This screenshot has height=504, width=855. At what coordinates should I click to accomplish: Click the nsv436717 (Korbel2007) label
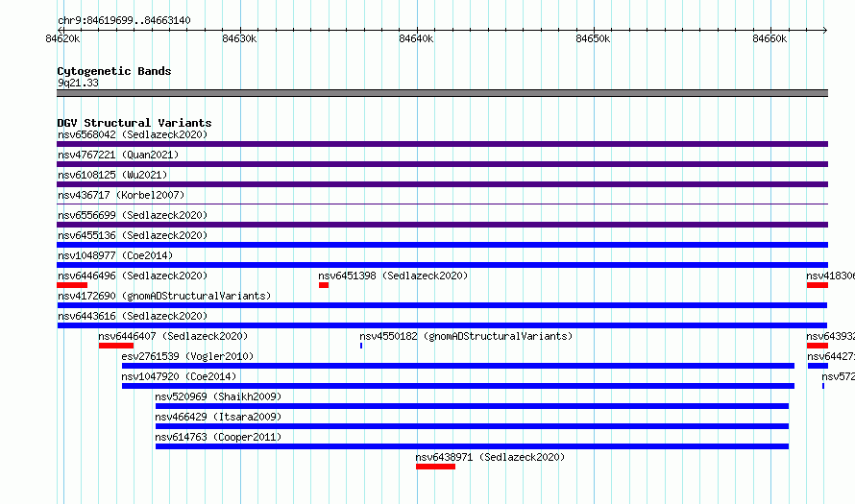[x=121, y=195]
